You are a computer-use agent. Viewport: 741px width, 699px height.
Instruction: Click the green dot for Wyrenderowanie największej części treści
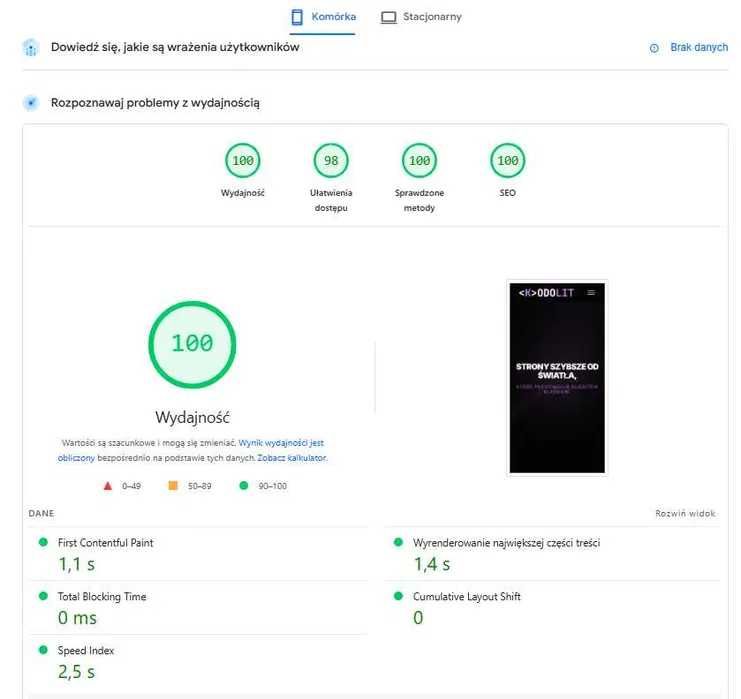pos(398,542)
